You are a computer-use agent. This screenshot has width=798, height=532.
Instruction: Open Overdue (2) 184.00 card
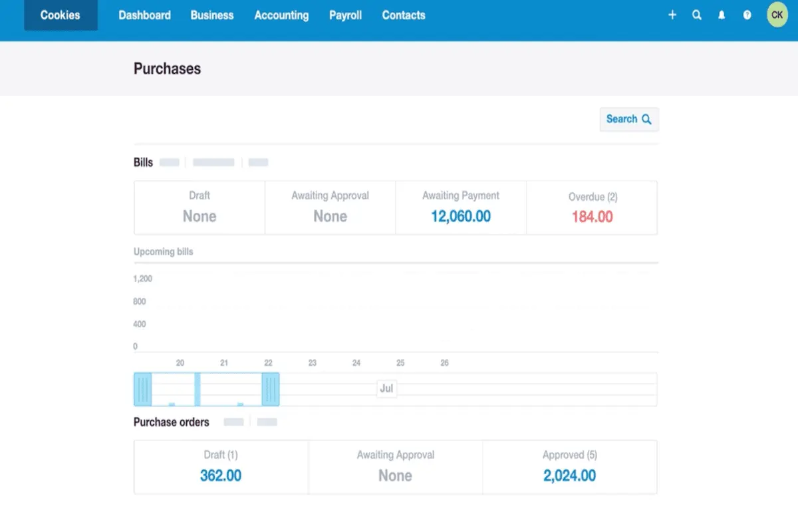click(592, 207)
